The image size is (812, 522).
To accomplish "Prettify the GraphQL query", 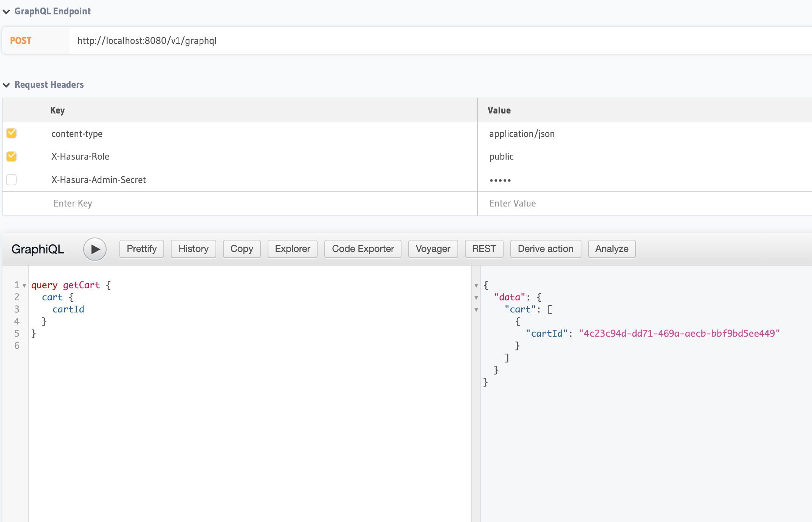I will tap(141, 249).
